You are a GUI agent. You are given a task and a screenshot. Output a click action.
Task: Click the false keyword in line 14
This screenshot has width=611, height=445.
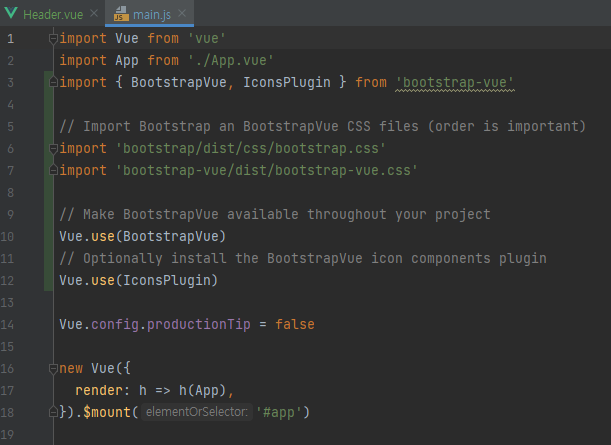pos(295,325)
